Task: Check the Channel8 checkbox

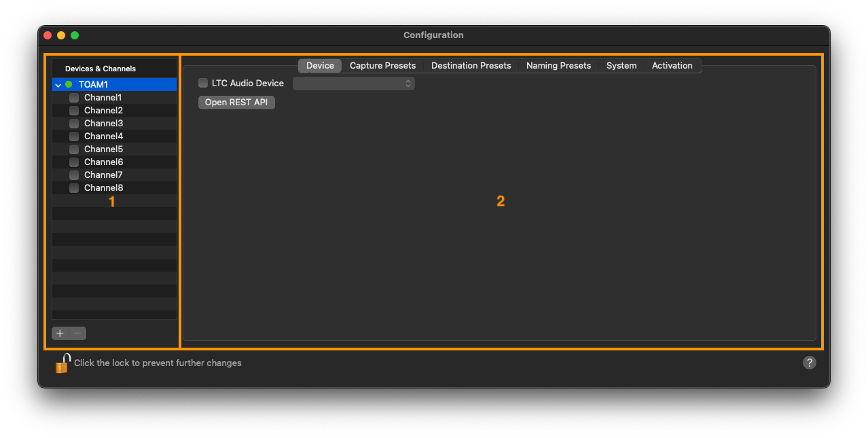Action: click(x=74, y=188)
